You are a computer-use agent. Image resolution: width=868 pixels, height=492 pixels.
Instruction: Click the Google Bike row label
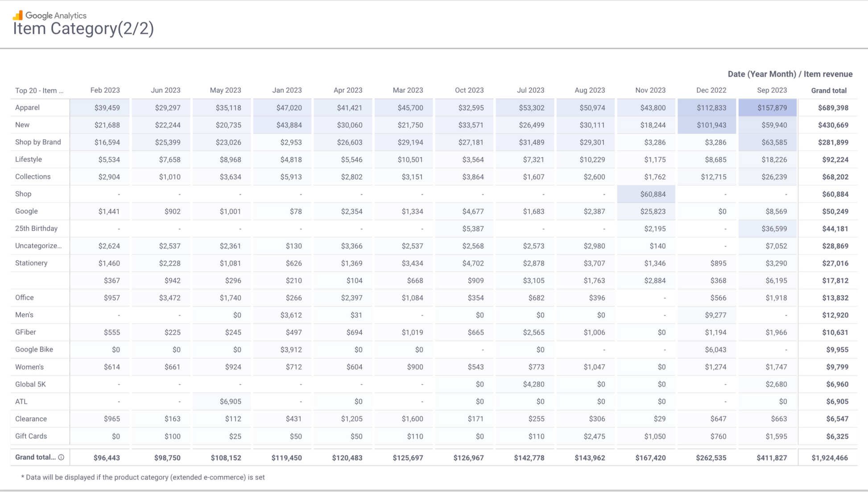(x=34, y=349)
